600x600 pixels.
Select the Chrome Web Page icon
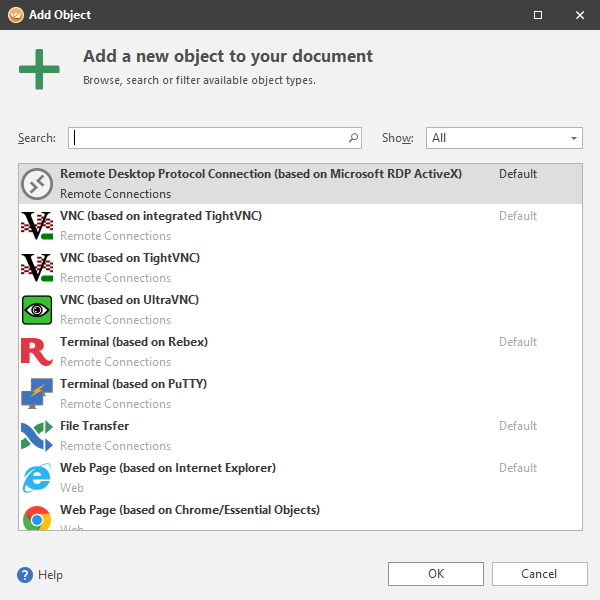(x=37, y=518)
